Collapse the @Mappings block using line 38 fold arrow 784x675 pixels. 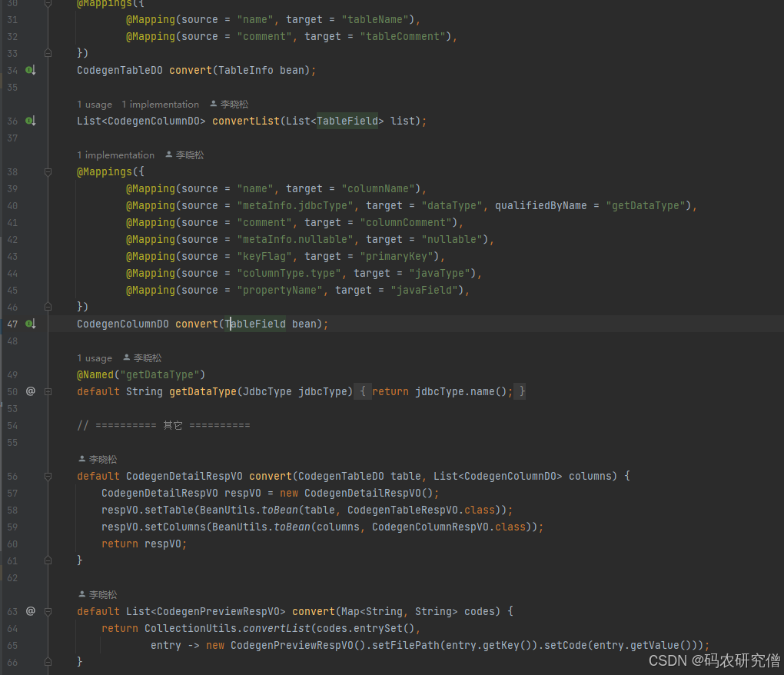point(48,173)
